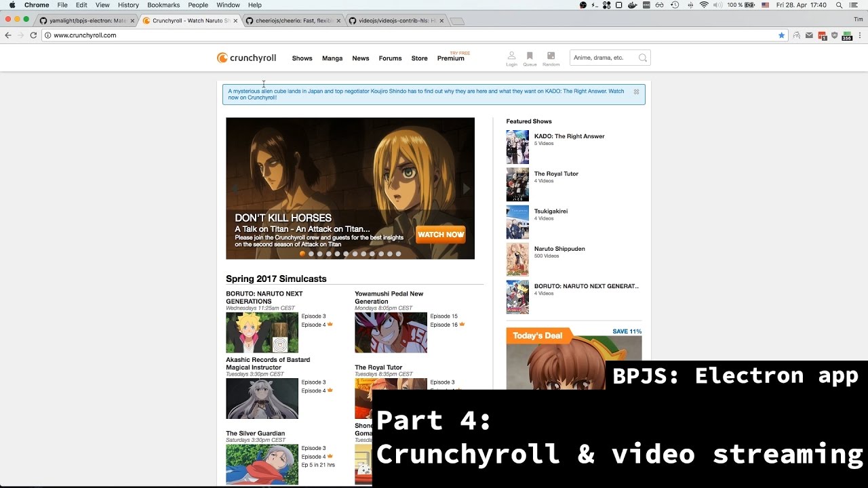Click the WATCH NOW button

pyautogui.click(x=441, y=235)
